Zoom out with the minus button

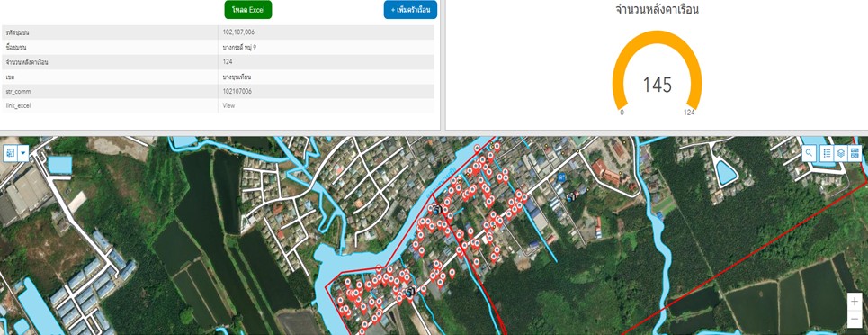855,319
